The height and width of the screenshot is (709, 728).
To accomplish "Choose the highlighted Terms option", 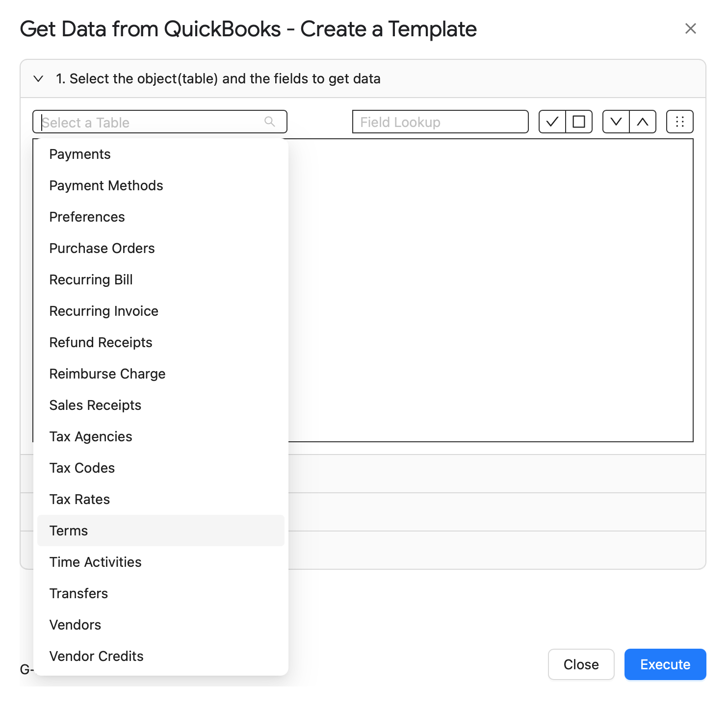I will [x=161, y=531].
